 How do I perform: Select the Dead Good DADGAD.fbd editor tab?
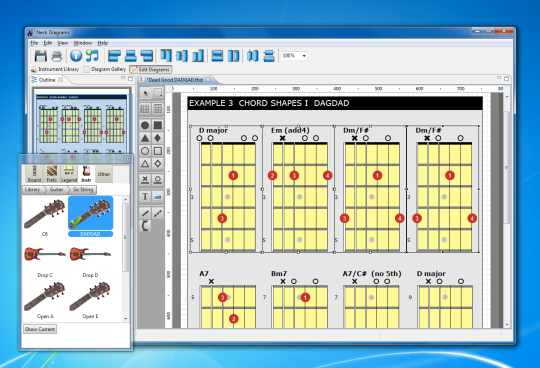[175, 80]
